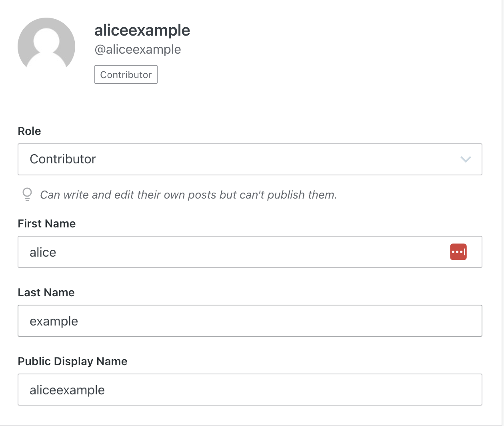Focus the First Name input field

coord(250,252)
